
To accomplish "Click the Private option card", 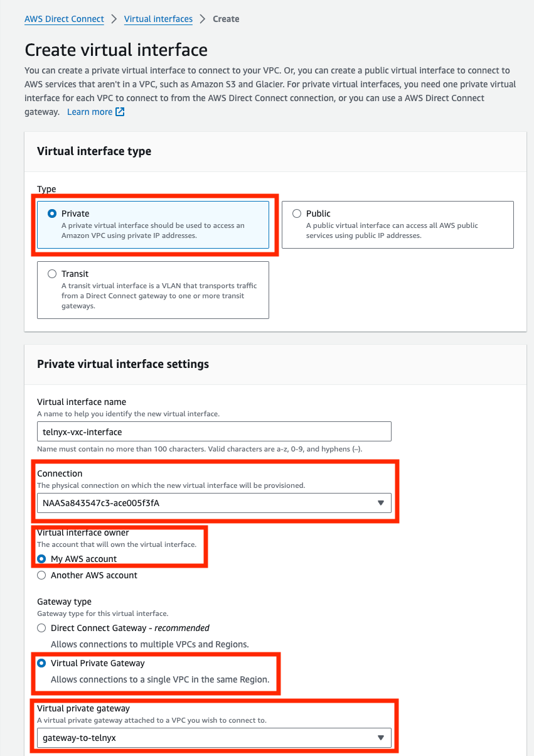I will (153, 226).
